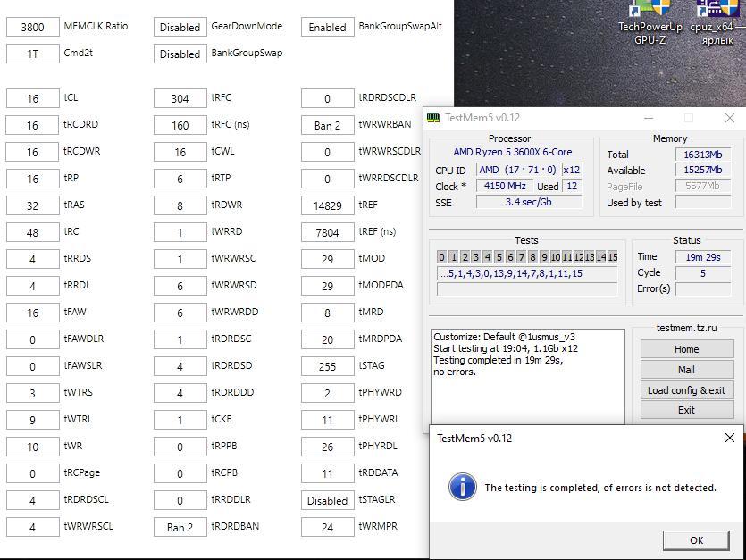Screen dimensions: 746x560
Task: Click the tRAS value 32 field
Action: tap(33, 205)
